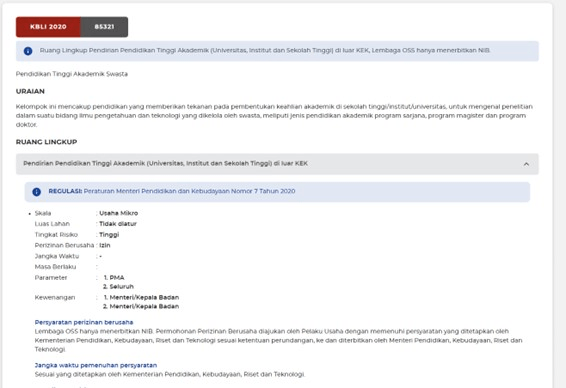Screen dimensions: 566x388
Task: Click the Skala label
Action: [43, 213]
